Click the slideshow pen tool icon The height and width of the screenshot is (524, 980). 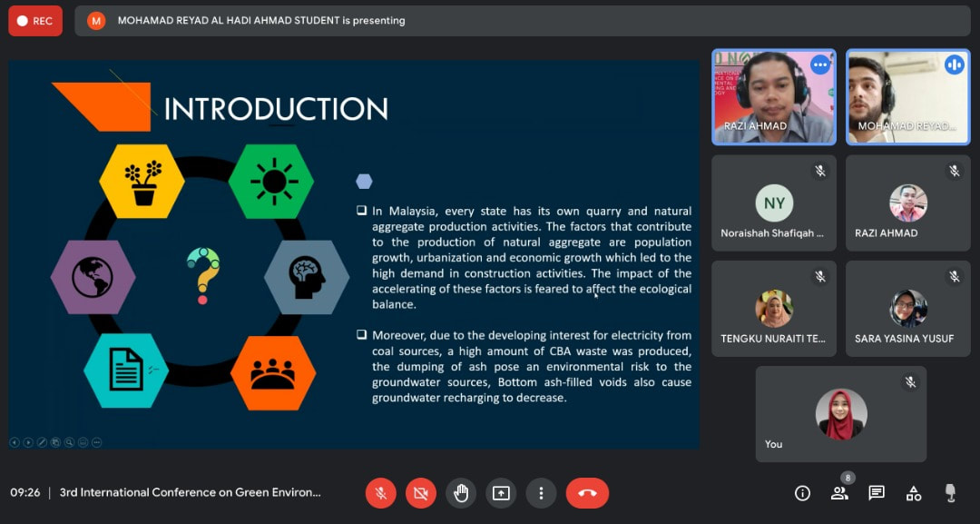42,442
